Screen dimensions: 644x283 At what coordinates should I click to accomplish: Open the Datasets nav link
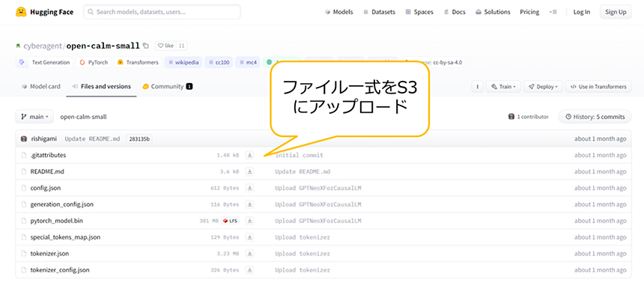click(x=379, y=12)
